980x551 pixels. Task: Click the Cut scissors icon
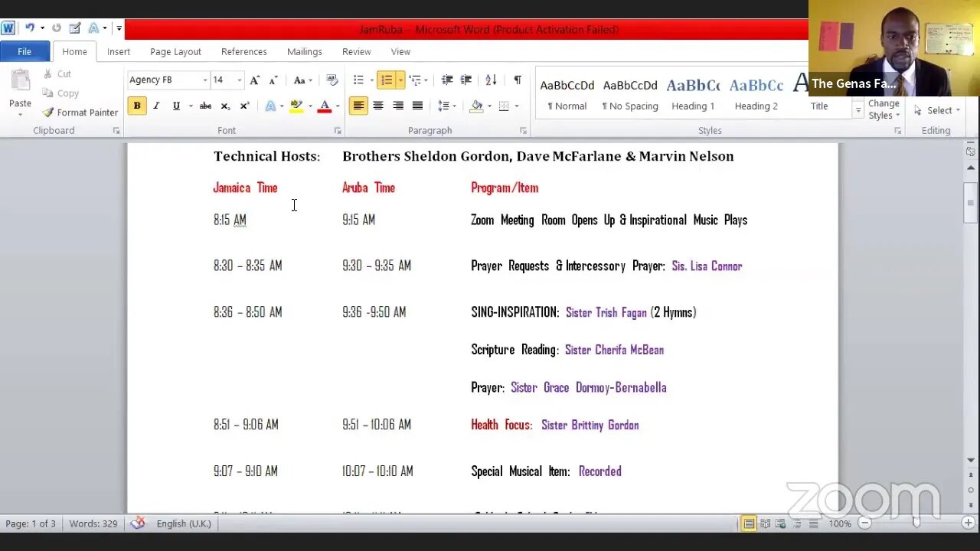click(47, 73)
